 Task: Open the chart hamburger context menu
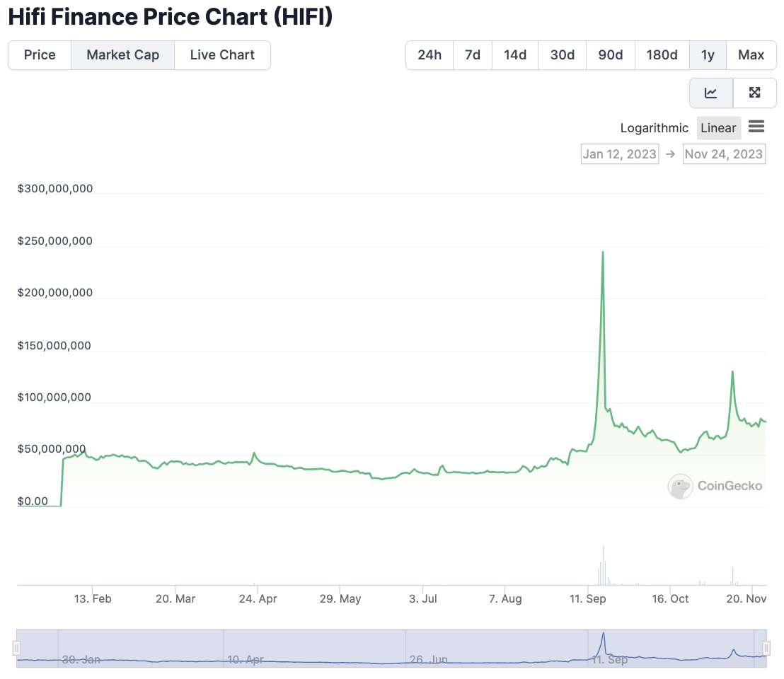pyautogui.click(x=756, y=127)
